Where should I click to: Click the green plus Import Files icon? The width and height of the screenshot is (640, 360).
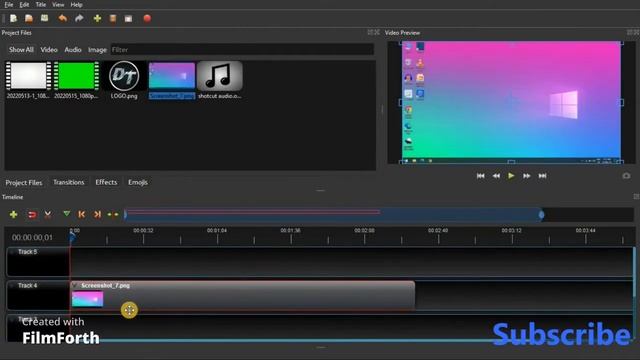pyautogui.click(x=97, y=18)
